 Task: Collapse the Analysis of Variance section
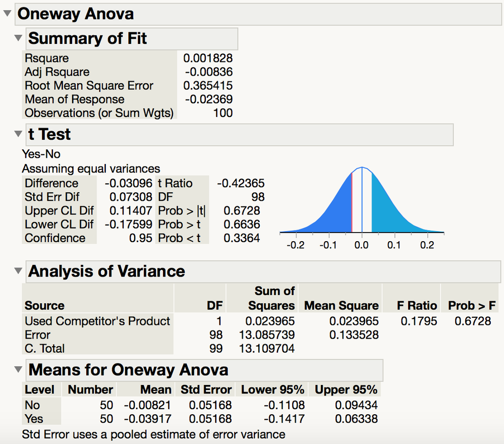point(18,270)
